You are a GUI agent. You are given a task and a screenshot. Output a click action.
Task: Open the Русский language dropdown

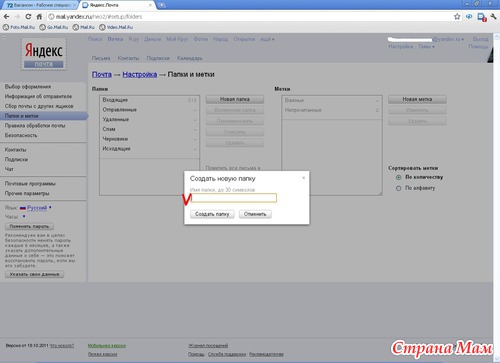[36, 208]
